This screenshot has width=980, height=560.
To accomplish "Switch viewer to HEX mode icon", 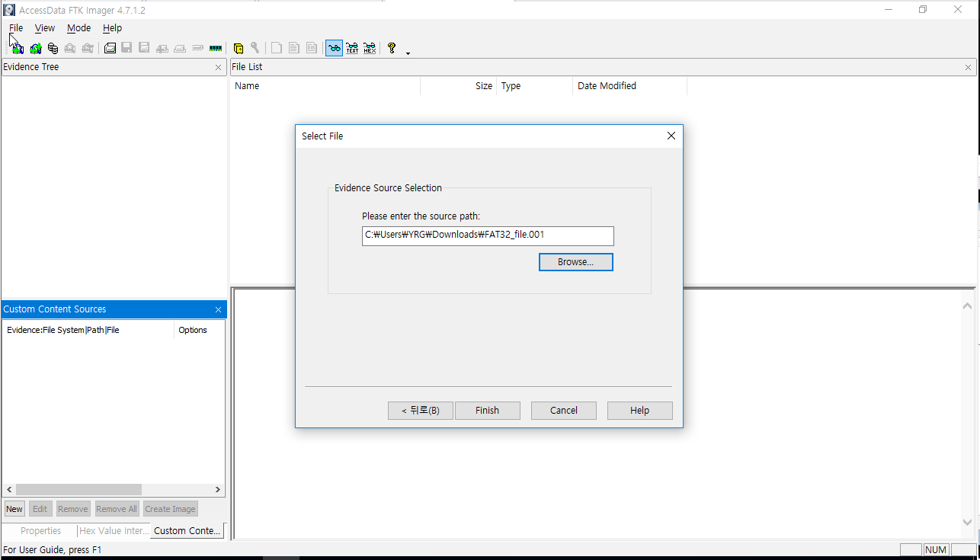I will [370, 48].
